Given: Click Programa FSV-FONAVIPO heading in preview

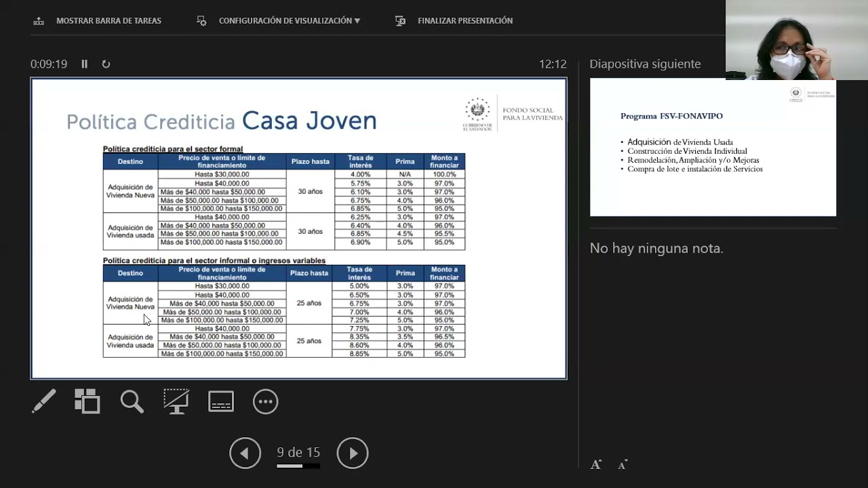Looking at the screenshot, I should click(x=671, y=116).
